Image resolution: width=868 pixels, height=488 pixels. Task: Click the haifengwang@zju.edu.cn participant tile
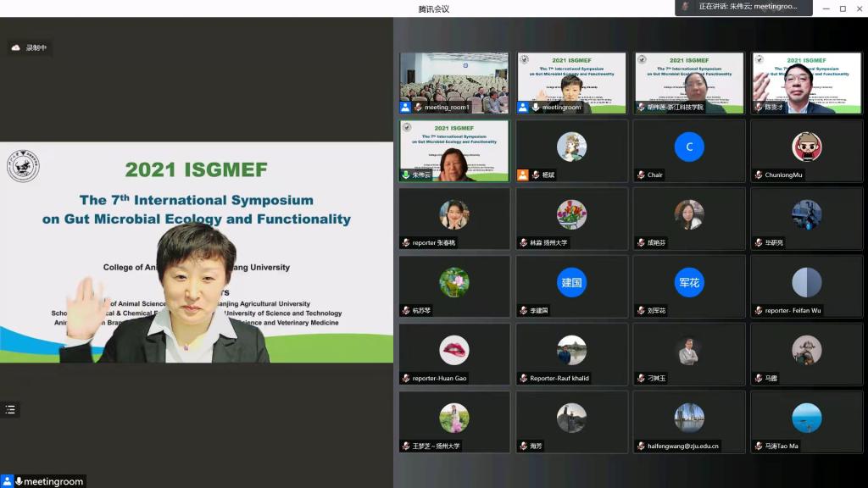coord(689,422)
